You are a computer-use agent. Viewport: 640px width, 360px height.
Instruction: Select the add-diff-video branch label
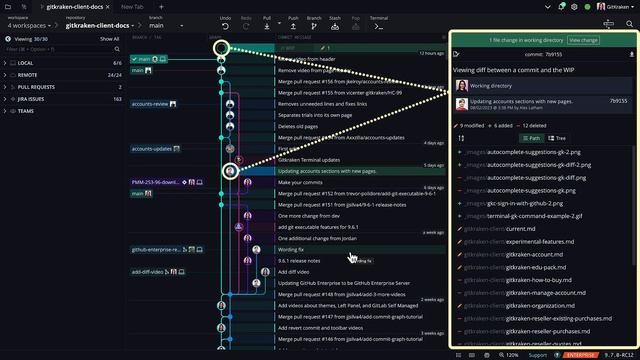pos(158,272)
